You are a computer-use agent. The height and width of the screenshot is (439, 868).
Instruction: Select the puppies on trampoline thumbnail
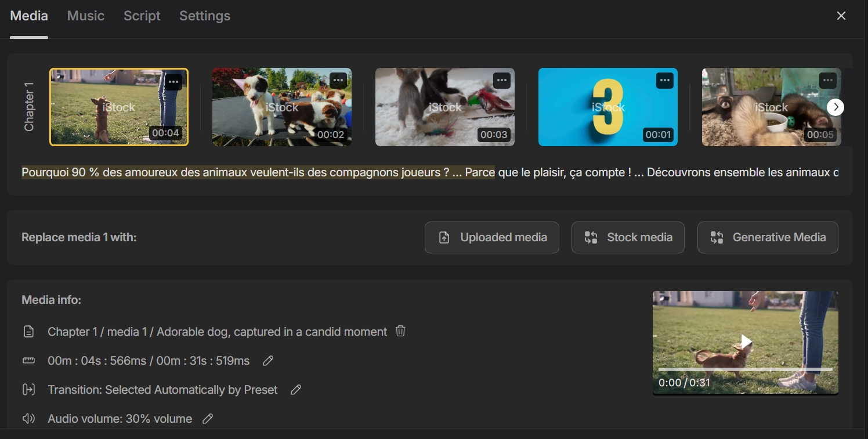(282, 107)
